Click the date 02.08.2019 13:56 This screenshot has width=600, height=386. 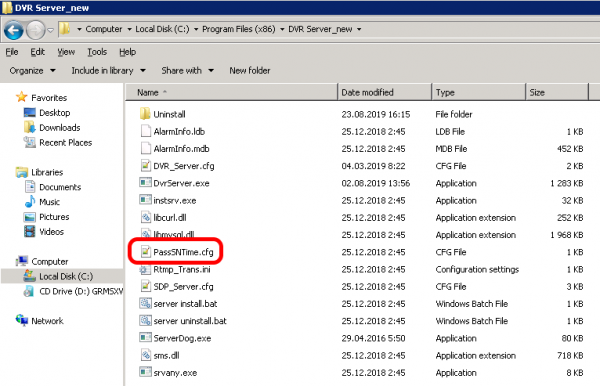pyautogui.click(x=376, y=183)
